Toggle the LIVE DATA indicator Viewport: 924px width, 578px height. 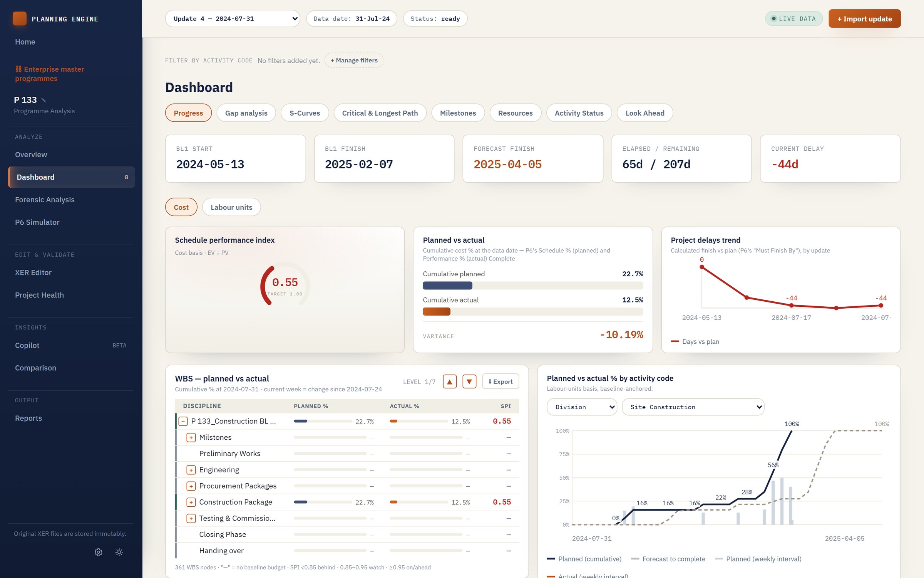pyautogui.click(x=793, y=18)
